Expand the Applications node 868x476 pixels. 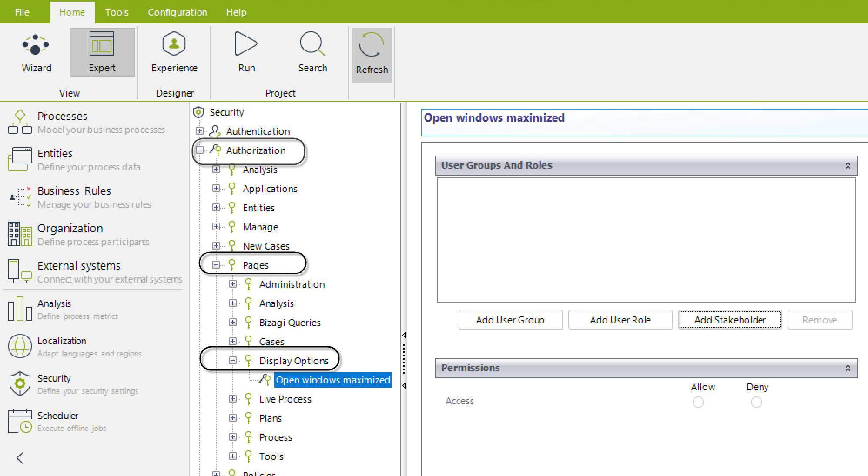pos(216,188)
